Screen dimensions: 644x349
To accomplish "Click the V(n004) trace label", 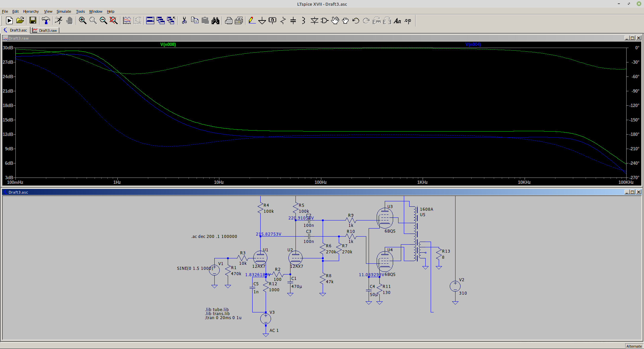I will [x=473, y=44].
